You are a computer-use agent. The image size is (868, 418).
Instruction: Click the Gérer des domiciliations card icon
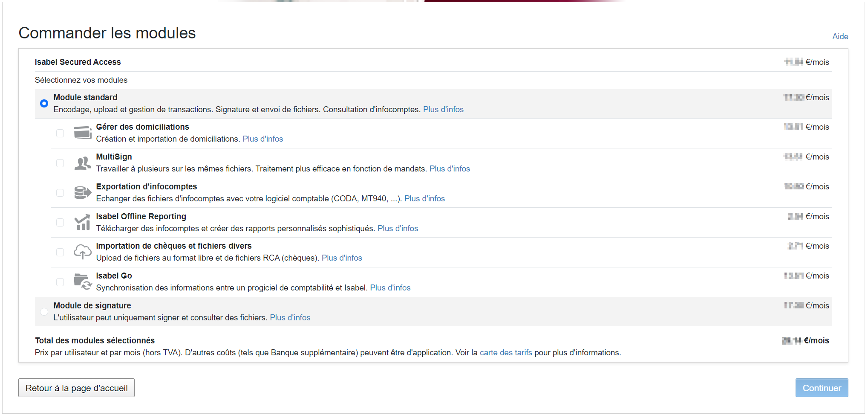(83, 133)
